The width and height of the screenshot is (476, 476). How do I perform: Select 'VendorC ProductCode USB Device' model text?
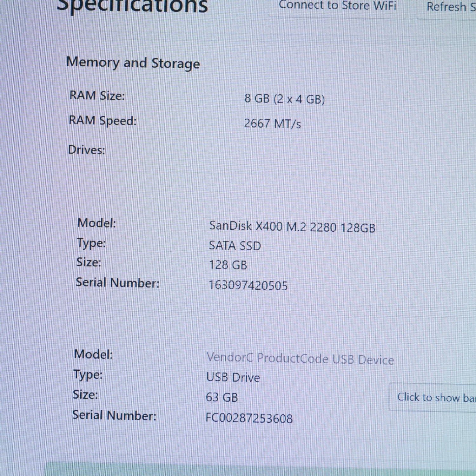(x=300, y=359)
